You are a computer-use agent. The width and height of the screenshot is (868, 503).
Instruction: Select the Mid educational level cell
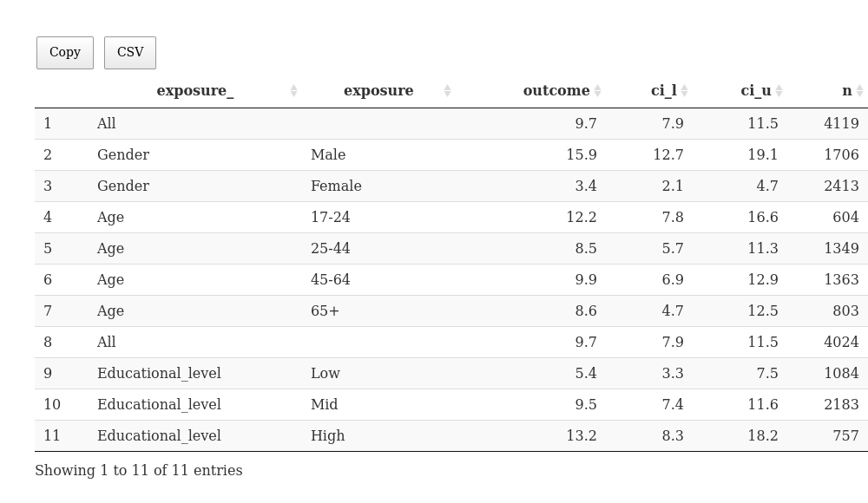[325, 404]
